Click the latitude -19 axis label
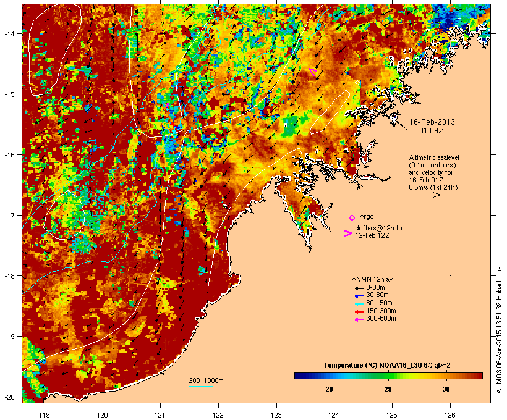 [9, 337]
